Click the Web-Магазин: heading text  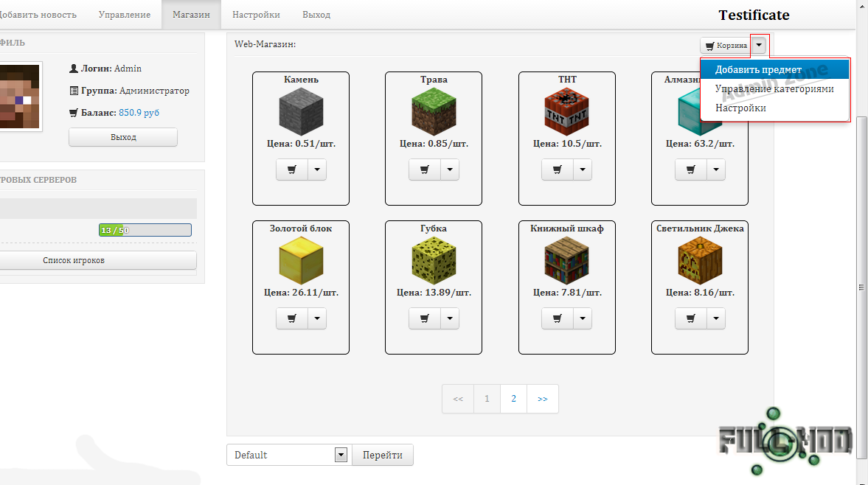click(265, 44)
